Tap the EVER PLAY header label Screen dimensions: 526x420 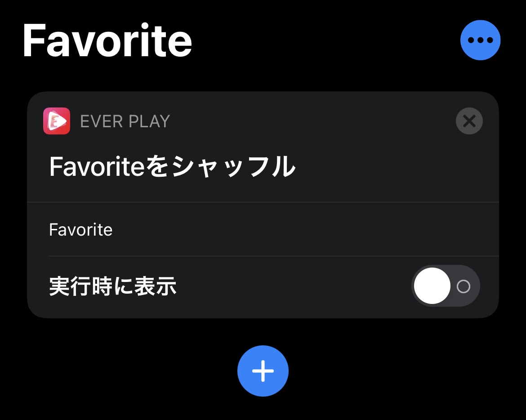[x=125, y=121]
